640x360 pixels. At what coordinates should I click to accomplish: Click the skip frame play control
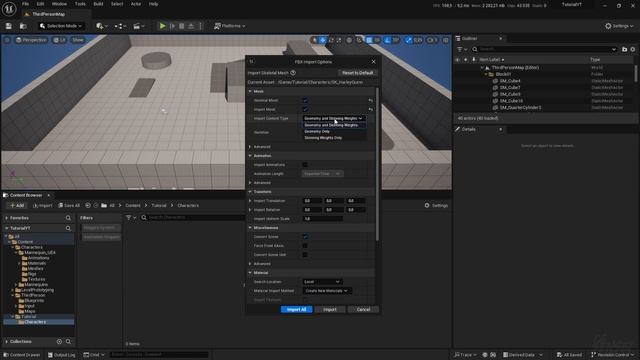click(x=172, y=26)
